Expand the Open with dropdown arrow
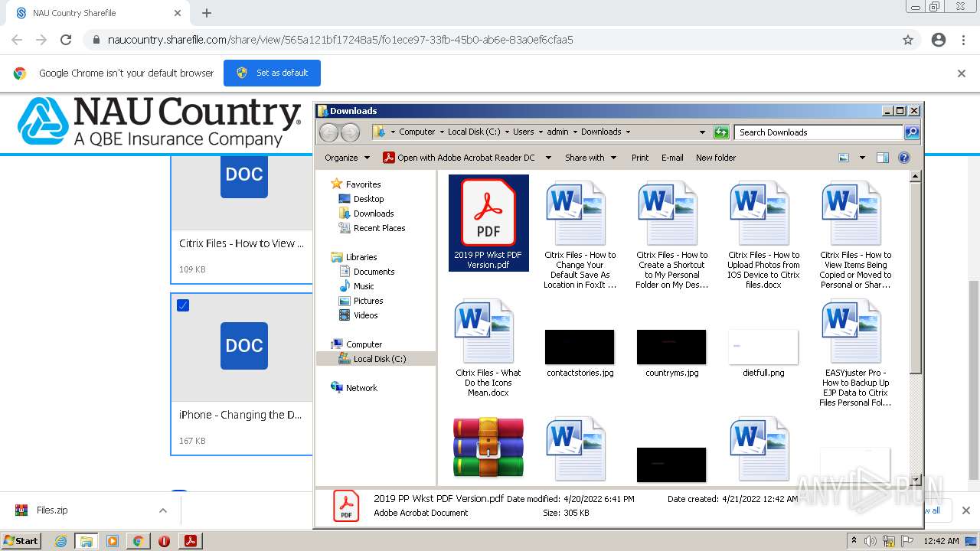 tap(547, 158)
